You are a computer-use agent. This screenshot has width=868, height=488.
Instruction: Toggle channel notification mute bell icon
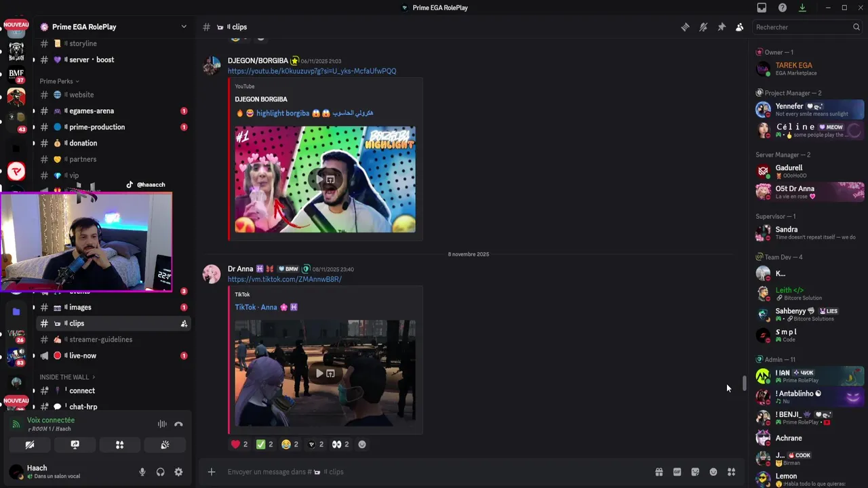click(x=703, y=27)
